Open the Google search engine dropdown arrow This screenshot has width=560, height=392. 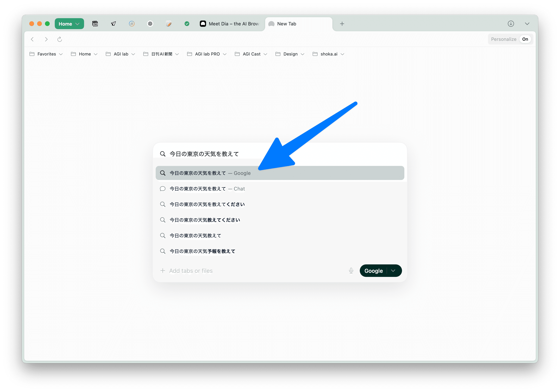393,271
